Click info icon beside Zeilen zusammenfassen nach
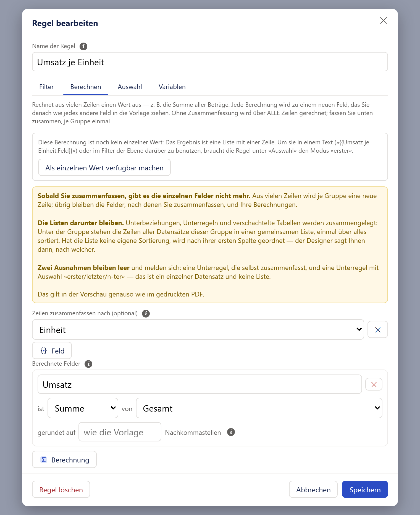This screenshot has width=420, height=515. (x=146, y=313)
